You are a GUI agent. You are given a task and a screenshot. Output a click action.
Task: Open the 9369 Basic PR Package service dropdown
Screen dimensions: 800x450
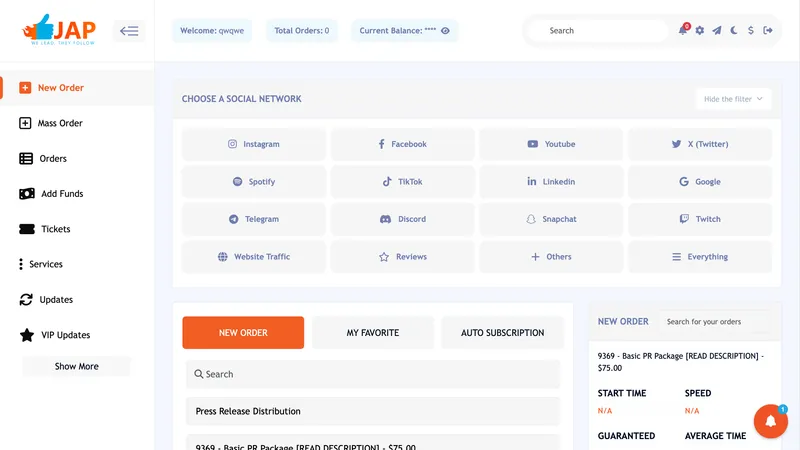click(373, 443)
